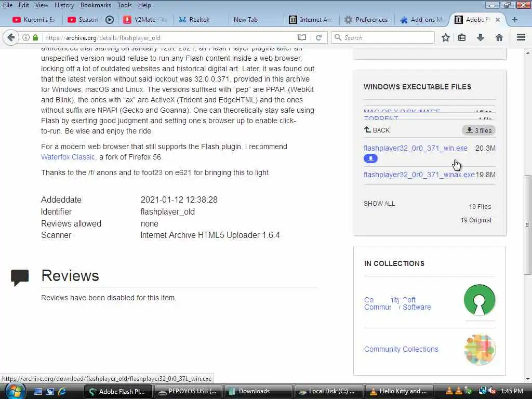Expand MAC OS X DISK IMAGE file list
Viewport: 532px width, 399px height.
pyautogui.click(x=402, y=111)
